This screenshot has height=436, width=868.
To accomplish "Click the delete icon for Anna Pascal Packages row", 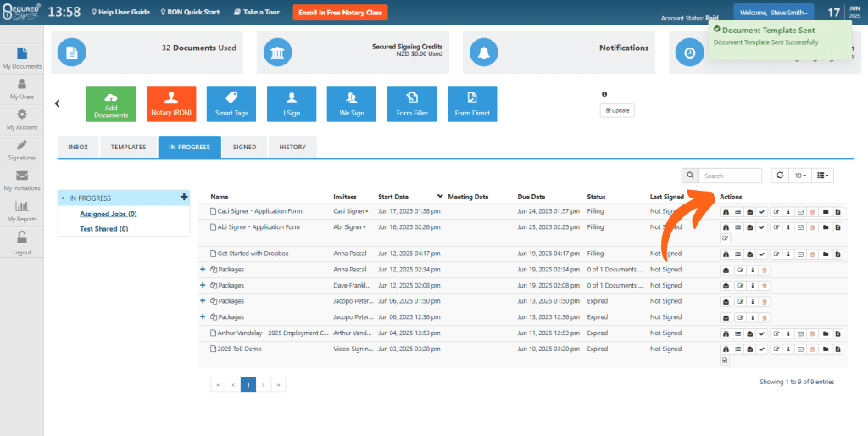I will click(765, 271).
